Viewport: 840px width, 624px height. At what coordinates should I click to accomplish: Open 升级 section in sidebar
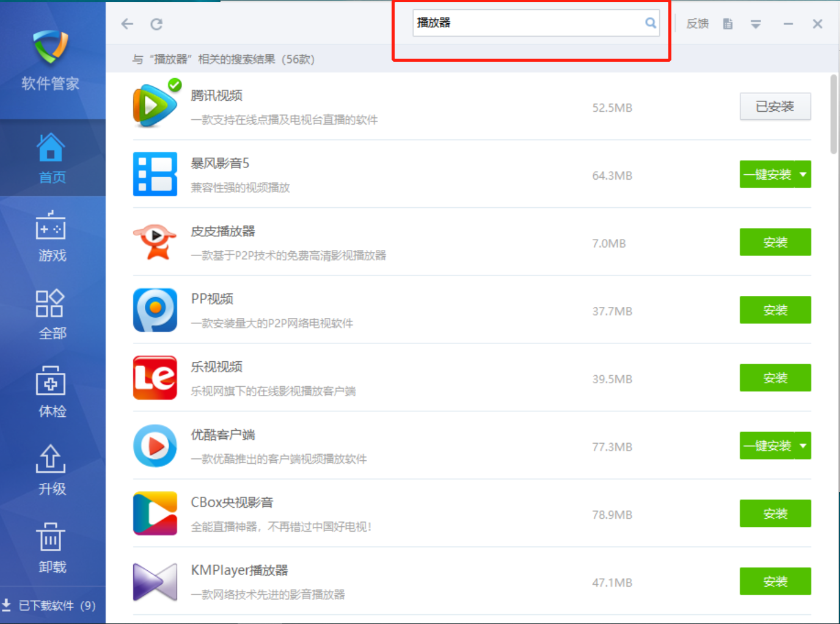coord(51,469)
